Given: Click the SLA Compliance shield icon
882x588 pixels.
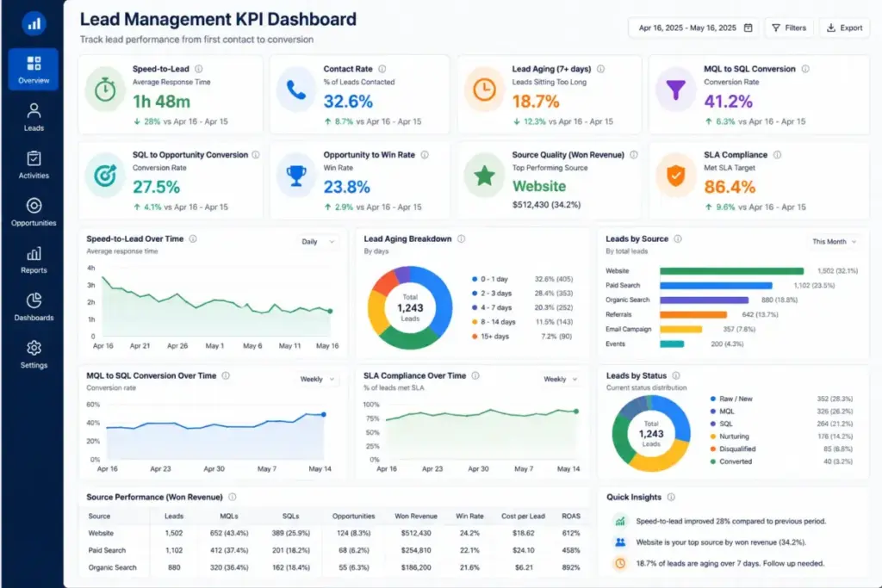Looking at the screenshot, I should (675, 176).
